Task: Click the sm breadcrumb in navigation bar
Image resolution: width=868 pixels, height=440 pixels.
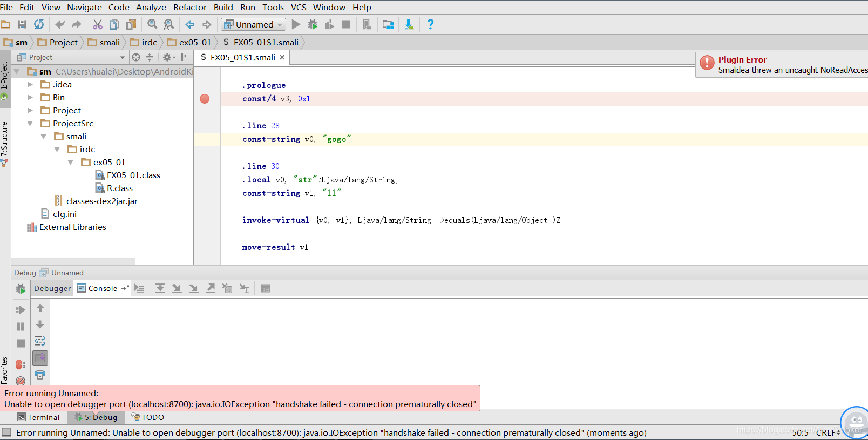Action: point(16,42)
